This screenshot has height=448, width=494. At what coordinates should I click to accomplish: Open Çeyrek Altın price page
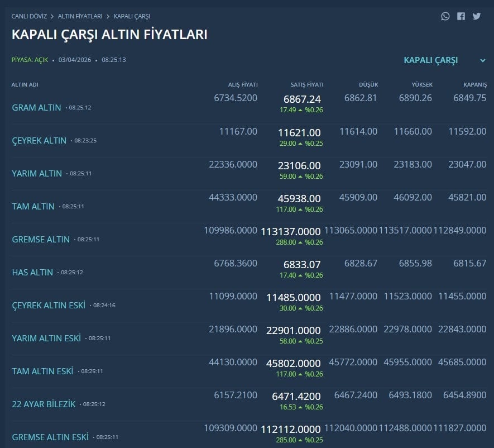tap(39, 140)
